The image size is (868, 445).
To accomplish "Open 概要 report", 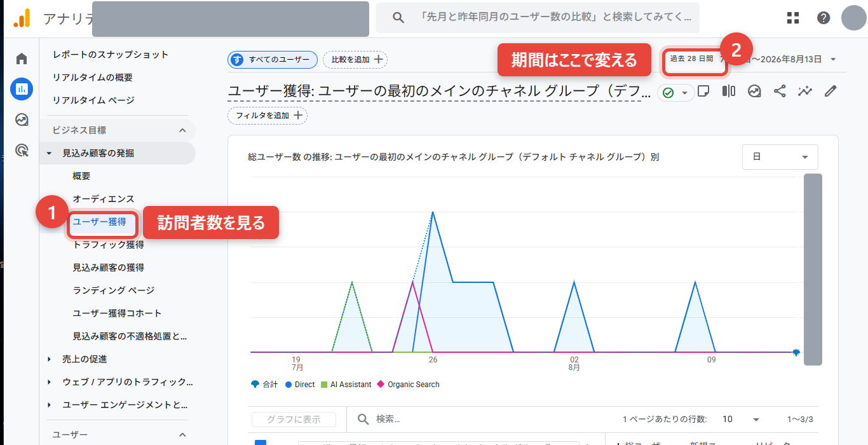I will tap(82, 176).
